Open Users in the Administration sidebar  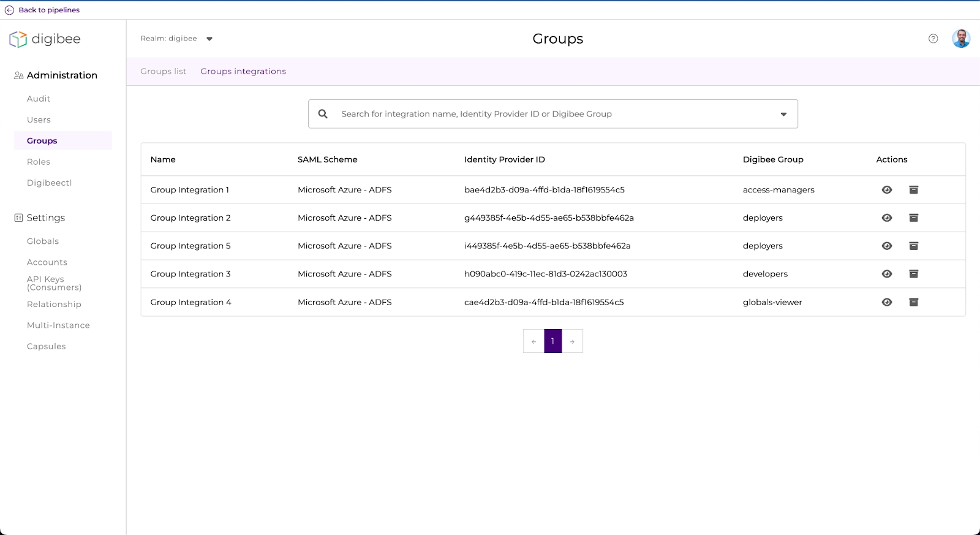point(39,120)
